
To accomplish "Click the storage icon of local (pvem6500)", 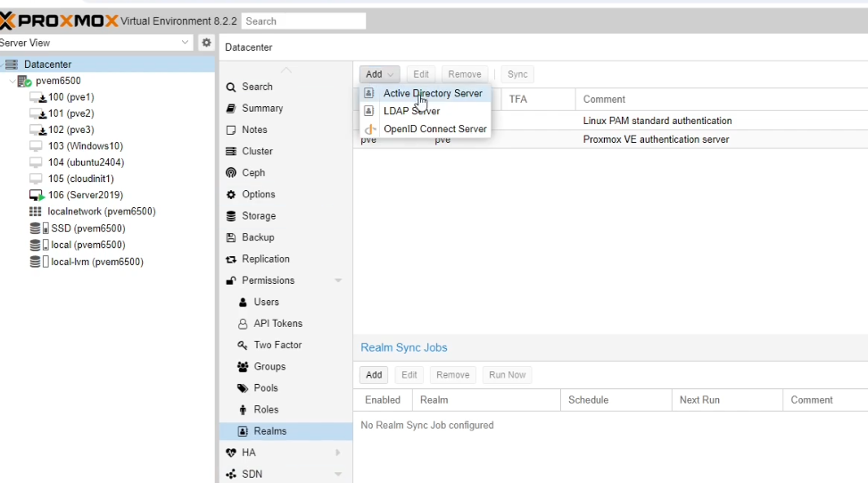I will point(38,245).
